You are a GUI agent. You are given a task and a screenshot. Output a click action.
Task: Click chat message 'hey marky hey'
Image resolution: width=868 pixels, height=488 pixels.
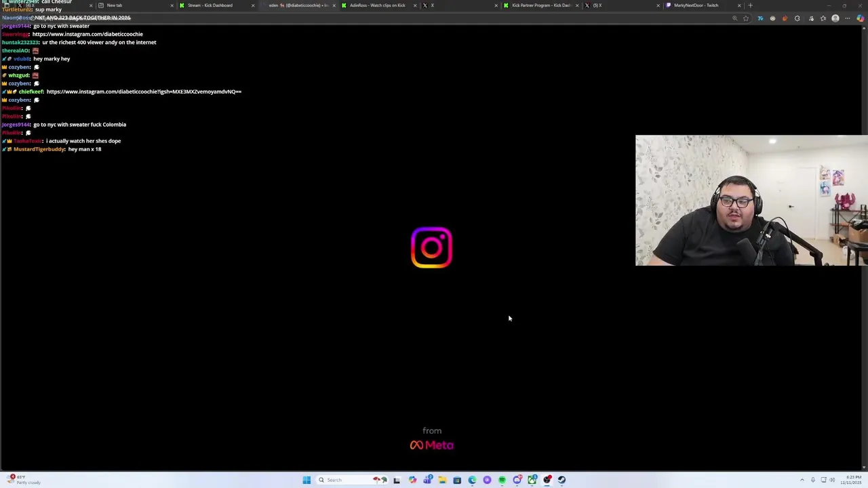coord(52,59)
